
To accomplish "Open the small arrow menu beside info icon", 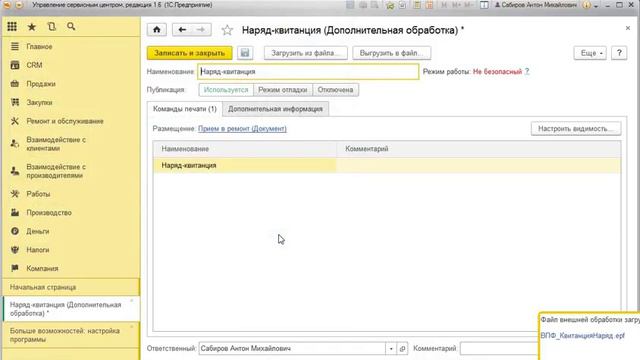I will coord(596,6).
